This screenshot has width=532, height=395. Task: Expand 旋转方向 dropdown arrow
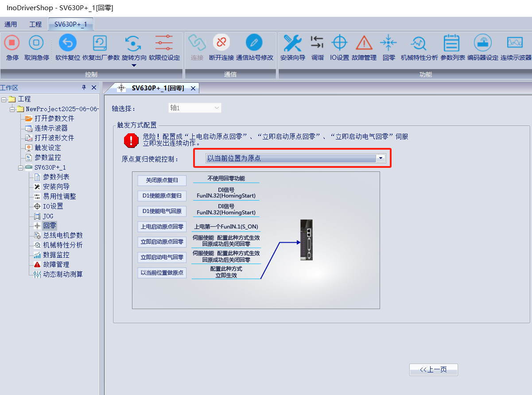coord(134,66)
